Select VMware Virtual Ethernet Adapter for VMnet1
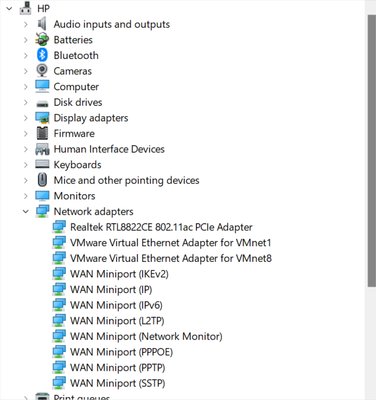The image size is (376, 400). tap(171, 243)
